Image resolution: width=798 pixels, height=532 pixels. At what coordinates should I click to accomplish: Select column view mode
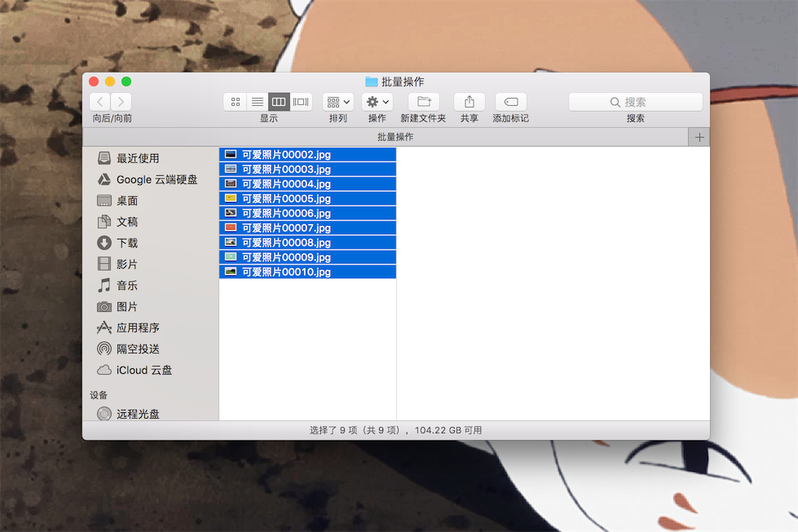click(x=279, y=102)
